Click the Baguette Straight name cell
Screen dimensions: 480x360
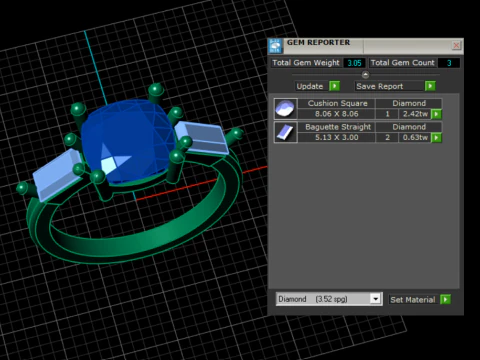[337, 127]
